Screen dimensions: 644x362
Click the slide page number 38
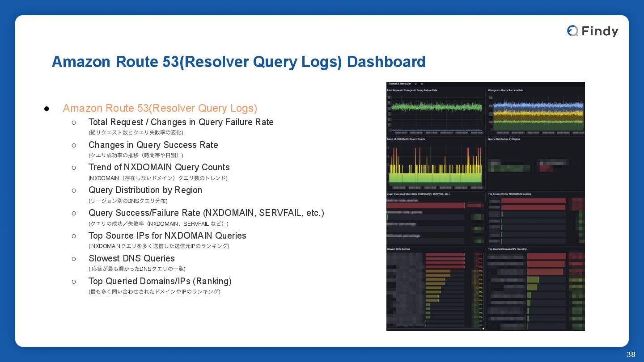point(631,354)
